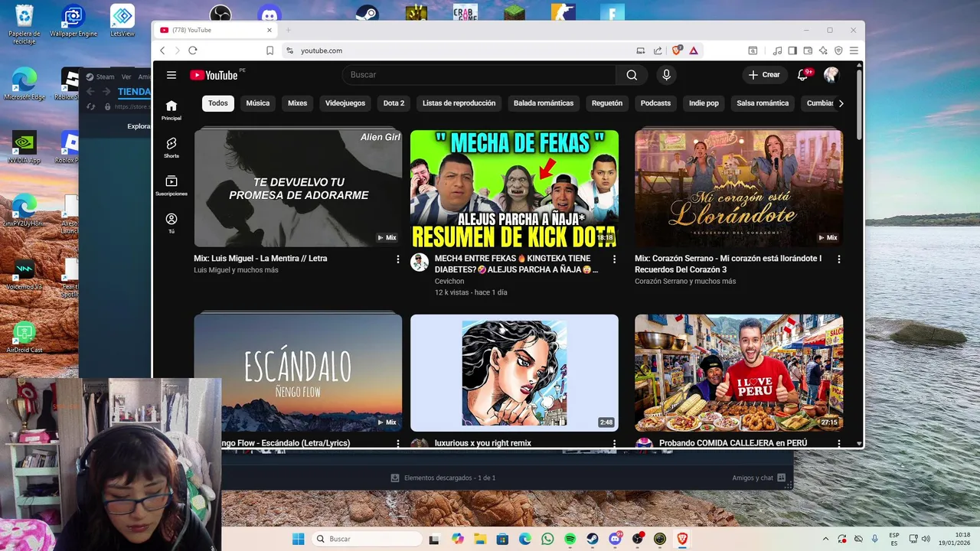Open the browser main menu
Image resolution: width=980 pixels, height=551 pixels.
coord(854,51)
